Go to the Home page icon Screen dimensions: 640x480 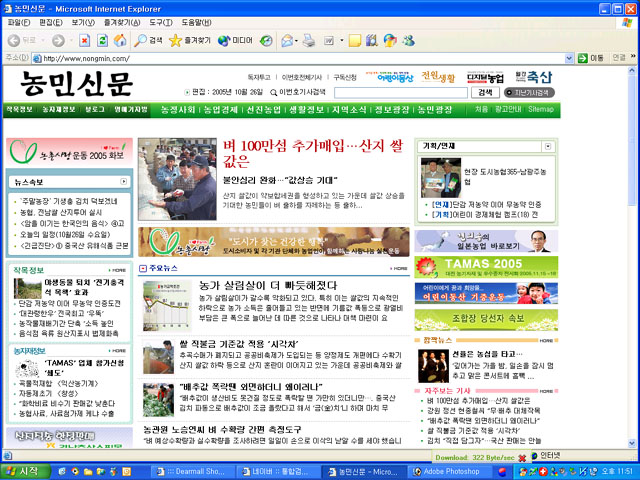pyautogui.click(x=120, y=40)
